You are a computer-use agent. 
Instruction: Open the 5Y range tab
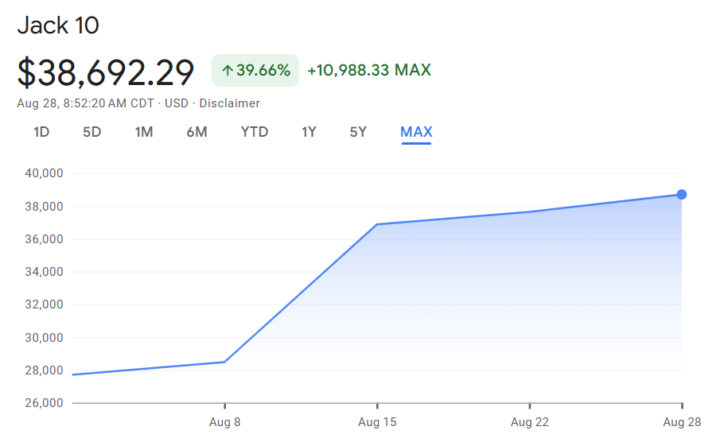[358, 132]
